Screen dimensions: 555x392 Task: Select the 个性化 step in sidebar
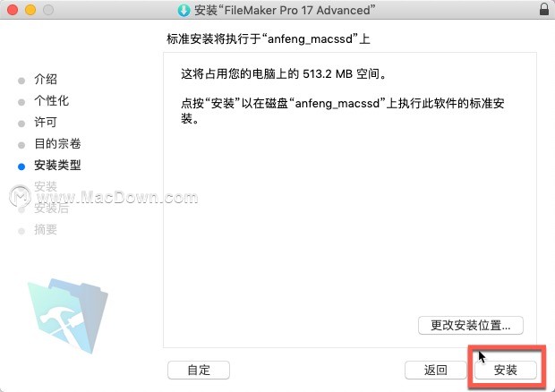[x=51, y=100]
